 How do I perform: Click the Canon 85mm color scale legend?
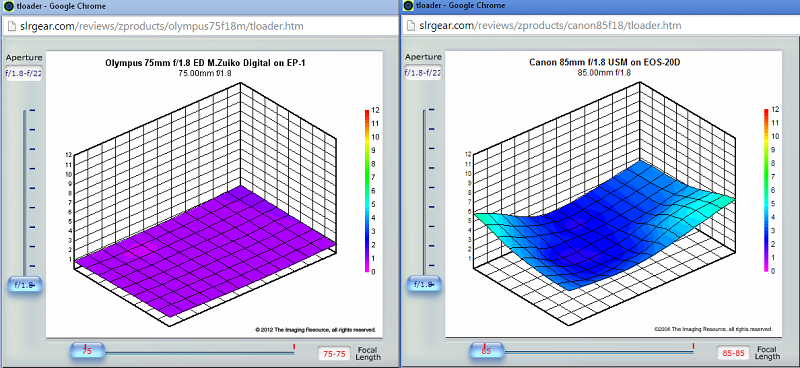[769, 190]
